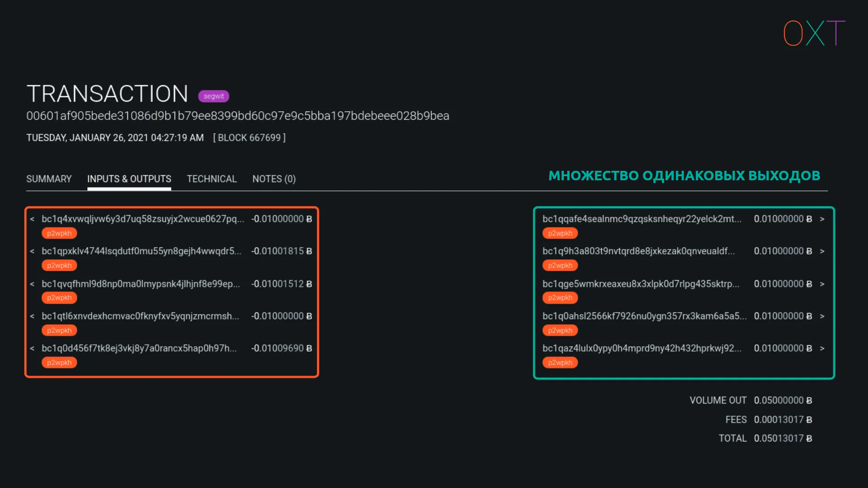Click p2wpkh tag under bc1qge5wmkrxeaxeu output
Screen dimensions: 868x488
[560, 298]
